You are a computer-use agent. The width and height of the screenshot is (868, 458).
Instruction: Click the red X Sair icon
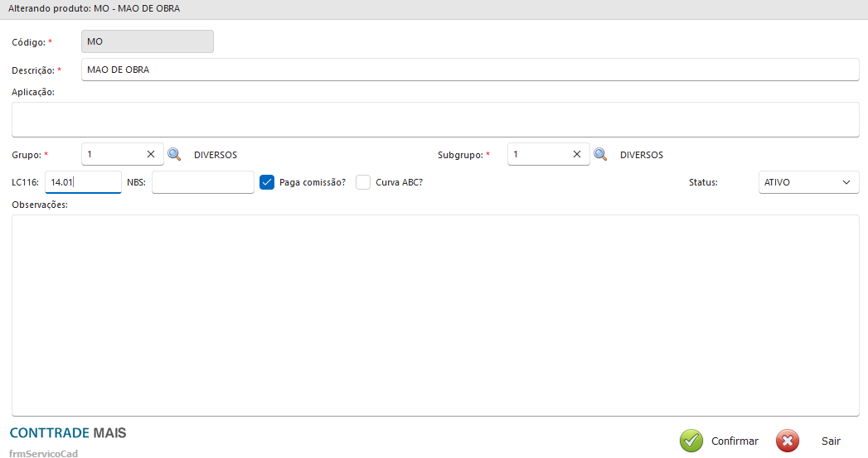788,441
